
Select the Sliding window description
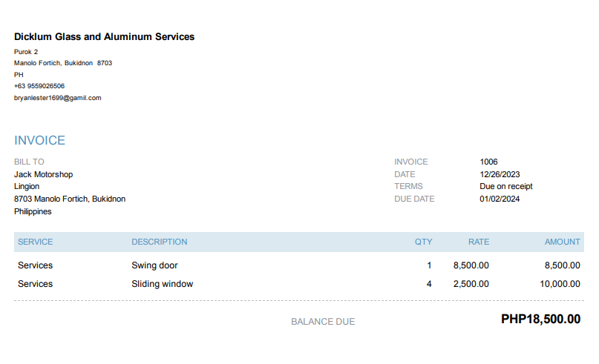[162, 284]
